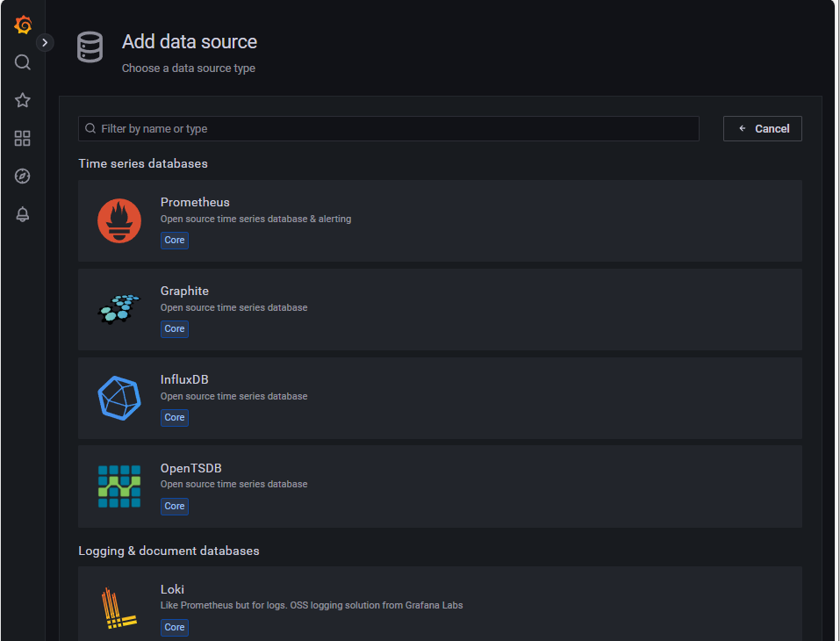Click the Core badge under InfluxDB
Viewport: 840px width, 641px height.
tap(175, 417)
